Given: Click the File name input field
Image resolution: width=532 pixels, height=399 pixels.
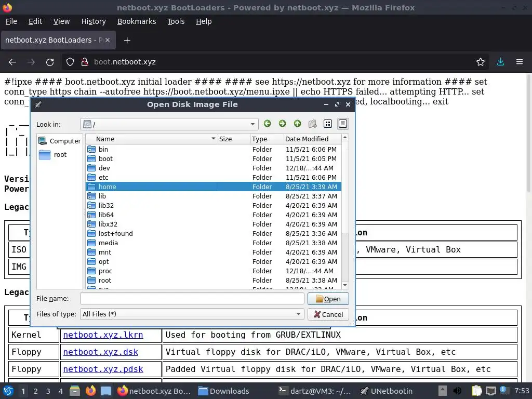Looking at the screenshot, I should (x=192, y=299).
